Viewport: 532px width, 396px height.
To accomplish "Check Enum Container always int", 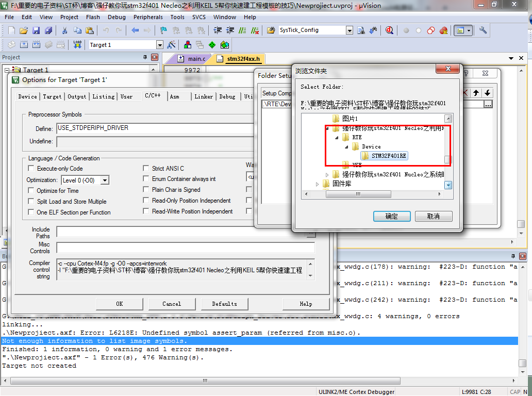I will [x=146, y=178].
